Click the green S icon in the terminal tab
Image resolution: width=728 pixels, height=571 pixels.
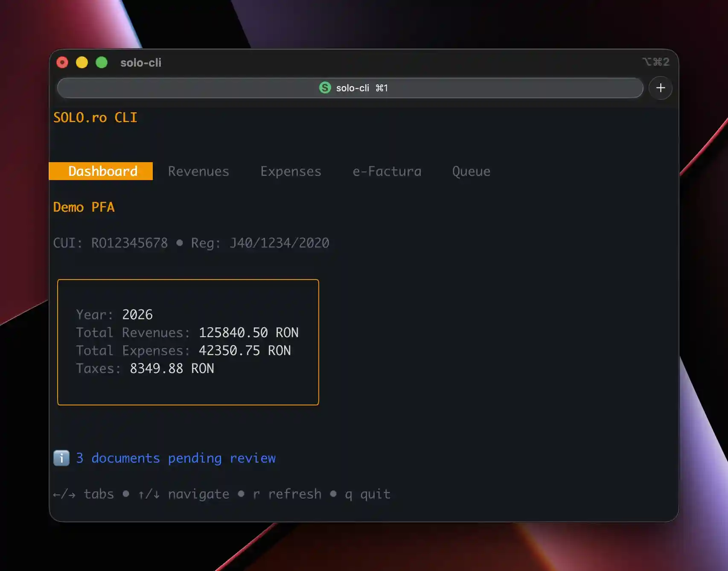pyautogui.click(x=325, y=88)
